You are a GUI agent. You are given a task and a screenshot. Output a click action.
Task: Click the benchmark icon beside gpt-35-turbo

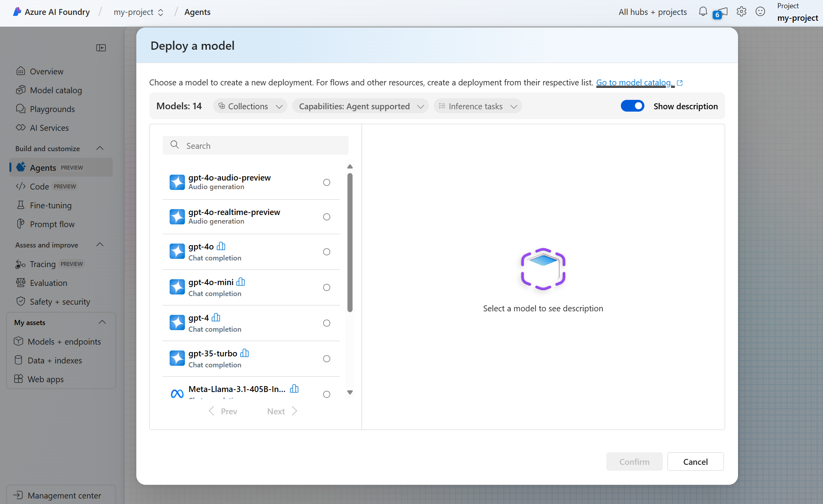click(x=244, y=353)
